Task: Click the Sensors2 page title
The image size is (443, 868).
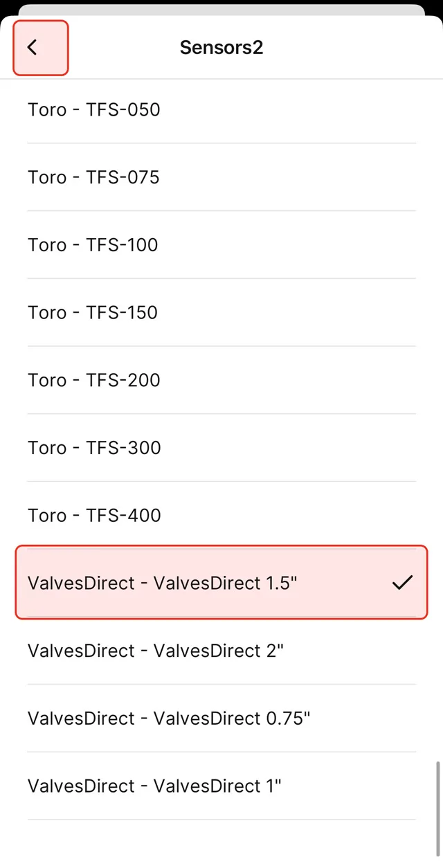Action: 221,47
